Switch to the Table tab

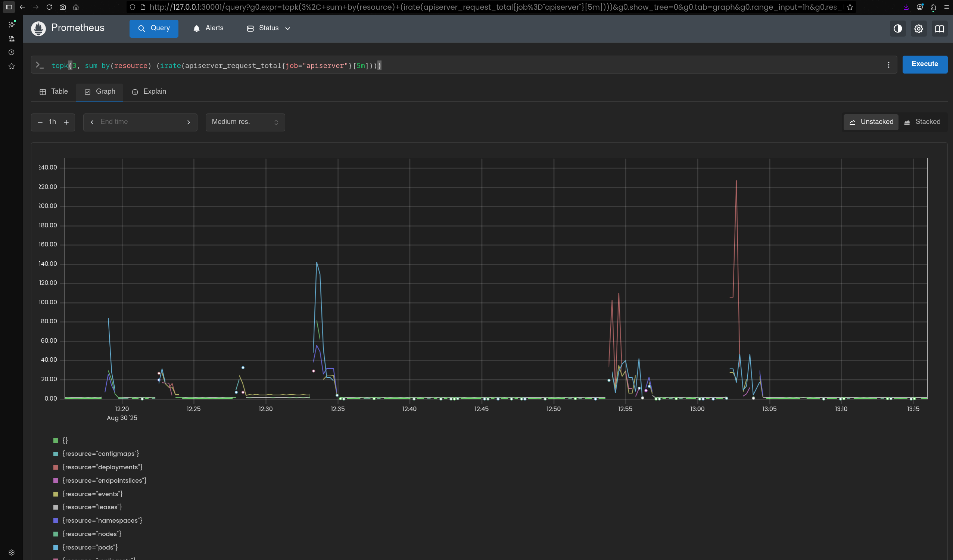pos(54,92)
